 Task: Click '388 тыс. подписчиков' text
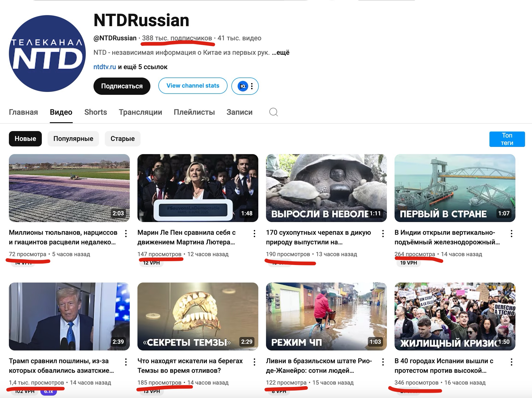click(x=177, y=38)
